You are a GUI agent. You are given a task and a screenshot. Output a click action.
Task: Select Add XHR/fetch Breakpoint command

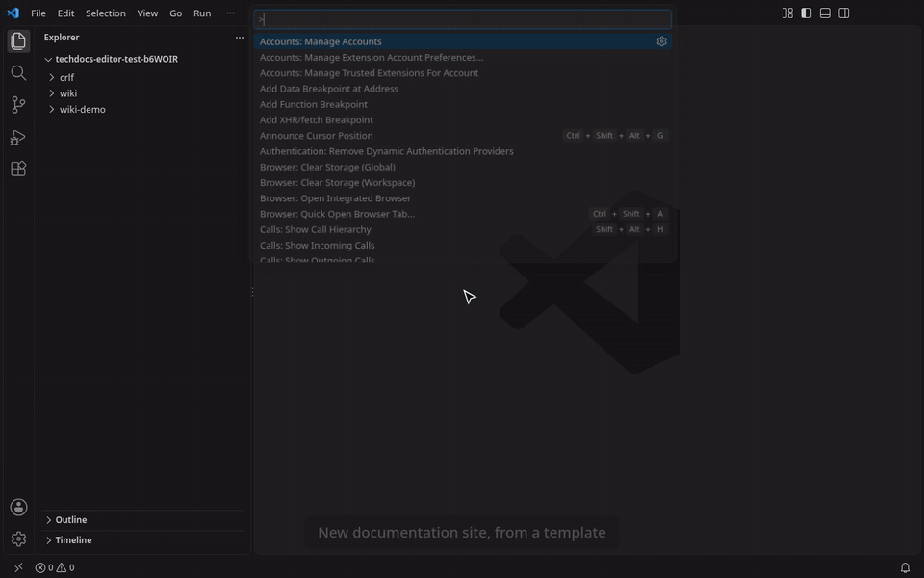click(x=463, y=119)
